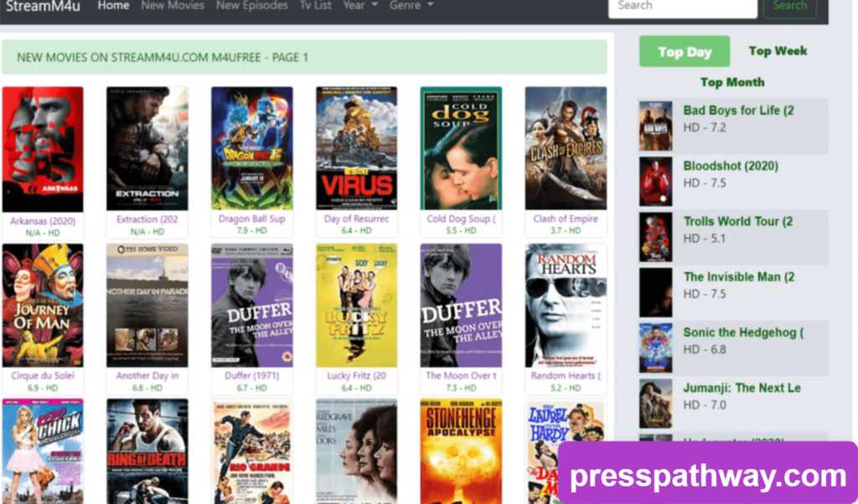The width and height of the screenshot is (858, 504).
Task: Click the Cirque du Solei title link
Action: pos(43,376)
